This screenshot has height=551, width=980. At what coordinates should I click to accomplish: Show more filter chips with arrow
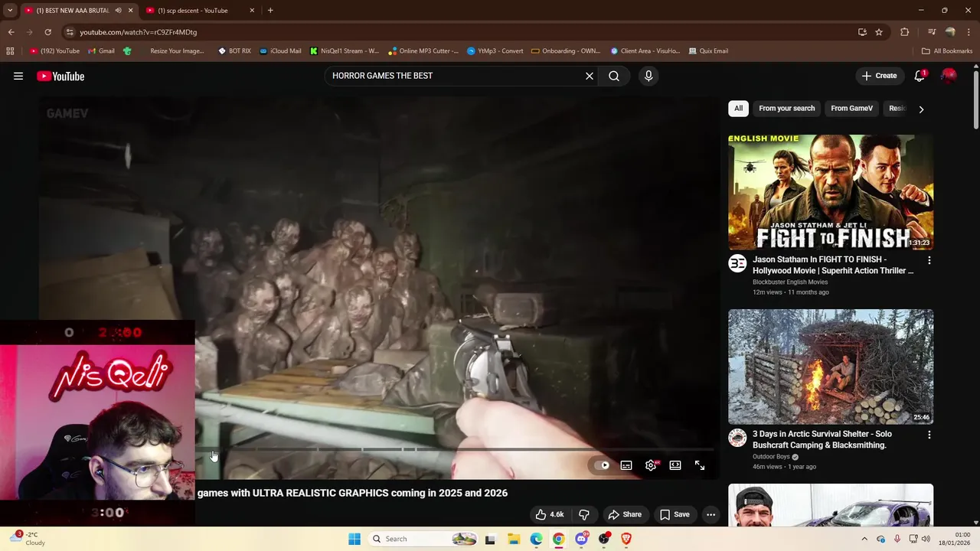click(x=921, y=109)
